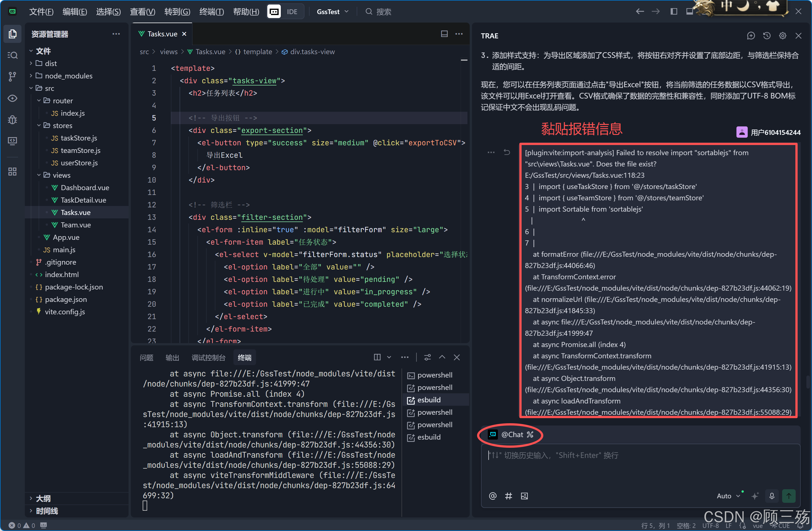Viewport: 812px width, 531px height.
Task: Open the Search view in the activity bar
Action: point(12,55)
